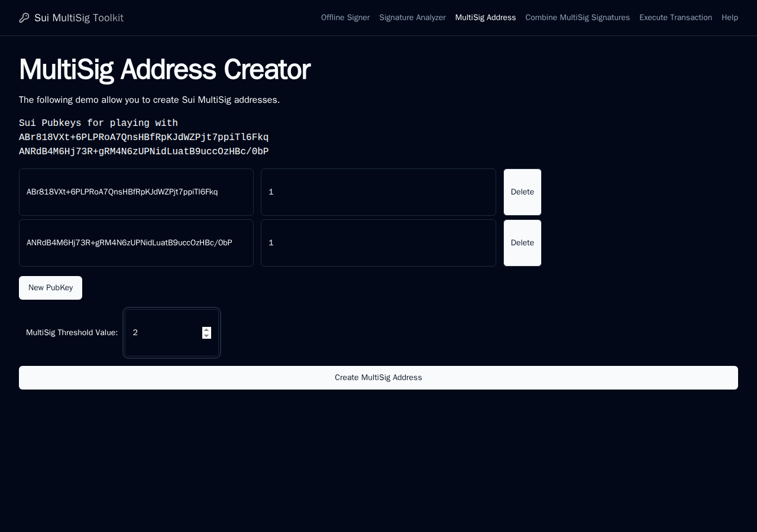Edit the second pubkey weight field
The width and height of the screenshot is (757, 532).
pyautogui.click(x=378, y=243)
